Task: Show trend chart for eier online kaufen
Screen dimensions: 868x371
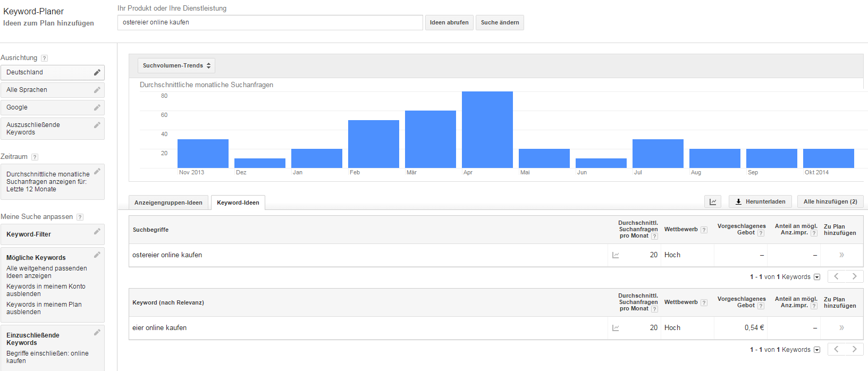Action: point(616,328)
